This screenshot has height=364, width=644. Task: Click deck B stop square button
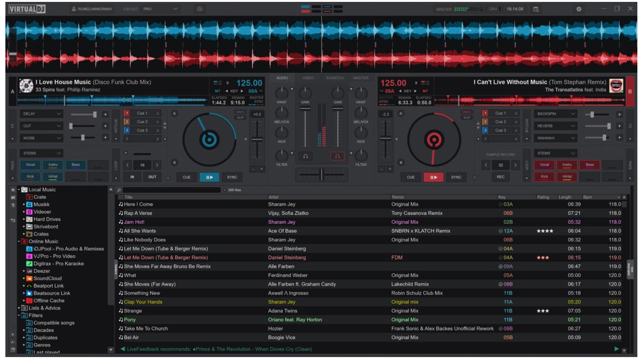[x=401, y=162]
